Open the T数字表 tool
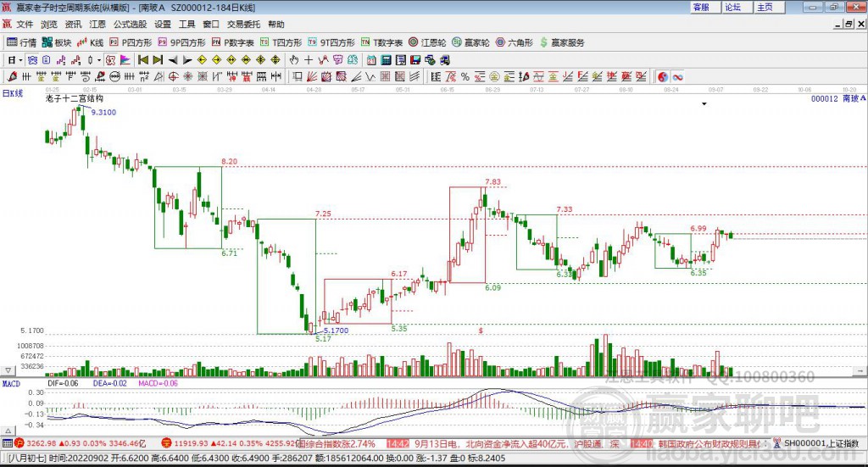Image resolution: width=868 pixels, height=467 pixels. point(382,42)
